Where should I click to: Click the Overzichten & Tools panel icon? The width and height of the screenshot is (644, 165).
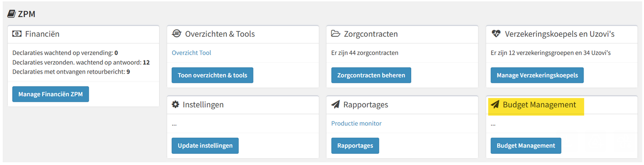(177, 34)
